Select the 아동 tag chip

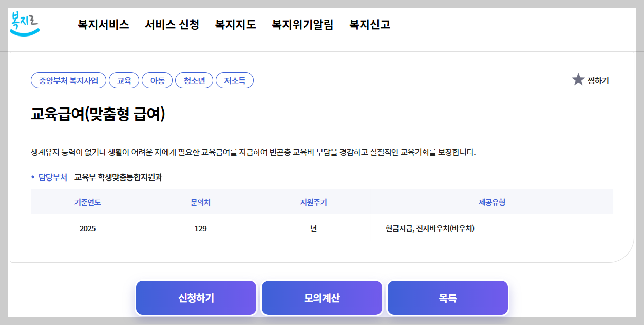point(157,80)
